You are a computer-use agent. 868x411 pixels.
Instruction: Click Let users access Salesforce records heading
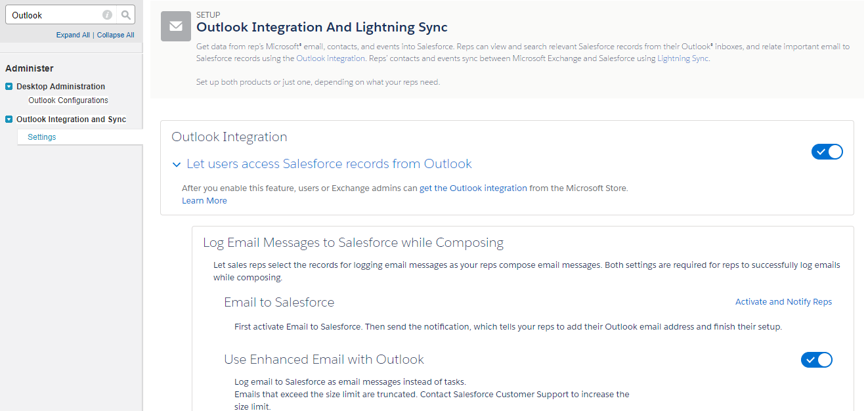point(329,164)
